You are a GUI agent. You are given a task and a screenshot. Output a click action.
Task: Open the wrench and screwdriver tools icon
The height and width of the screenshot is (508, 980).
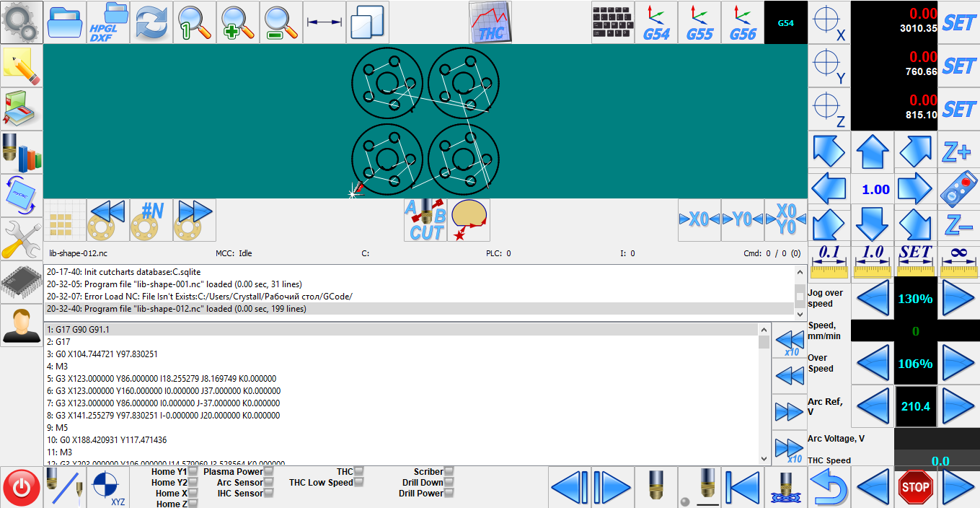pyautogui.click(x=22, y=239)
